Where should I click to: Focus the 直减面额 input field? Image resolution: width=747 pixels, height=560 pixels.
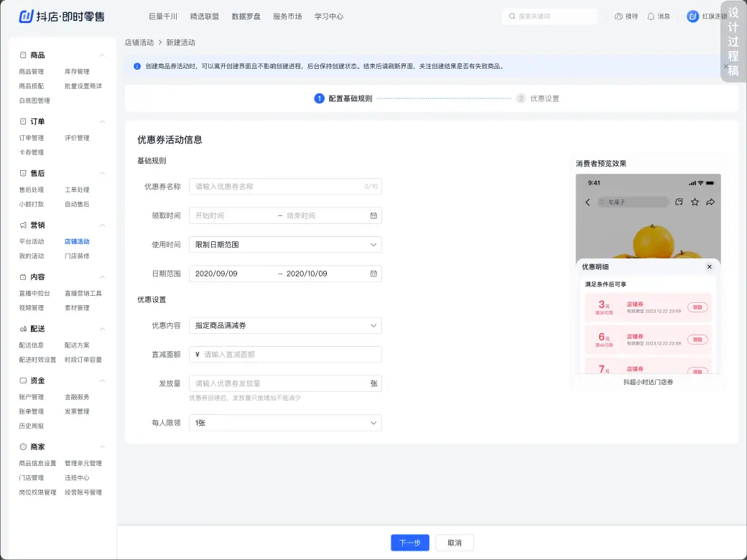click(x=285, y=354)
